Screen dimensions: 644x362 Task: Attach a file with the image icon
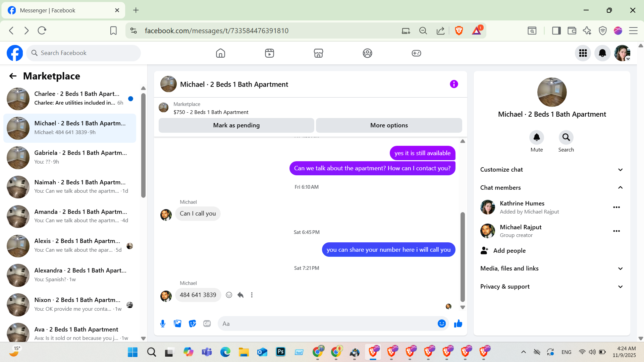(177, 323)
